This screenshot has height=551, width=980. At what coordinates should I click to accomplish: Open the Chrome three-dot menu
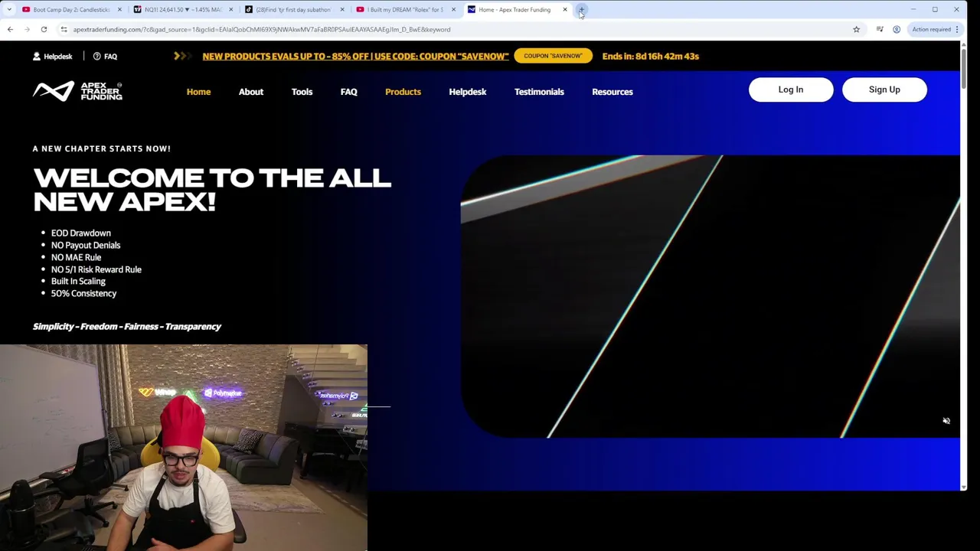tap(956, 29)
